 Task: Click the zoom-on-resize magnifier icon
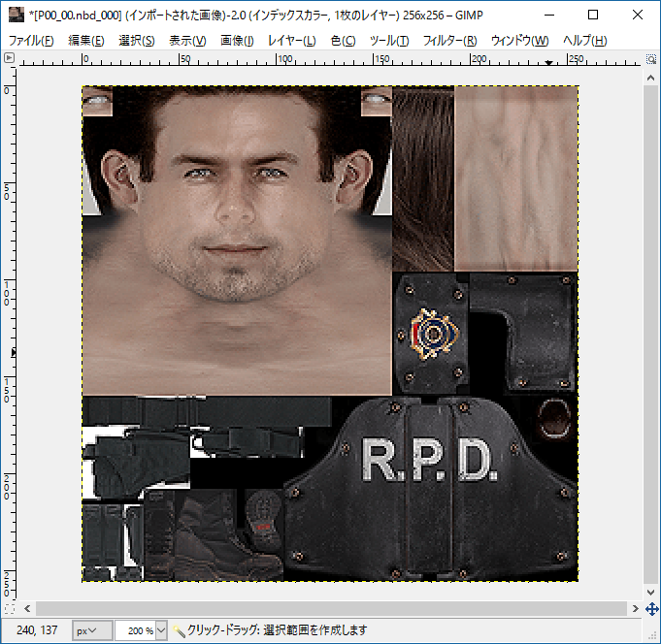click(651, 59)
